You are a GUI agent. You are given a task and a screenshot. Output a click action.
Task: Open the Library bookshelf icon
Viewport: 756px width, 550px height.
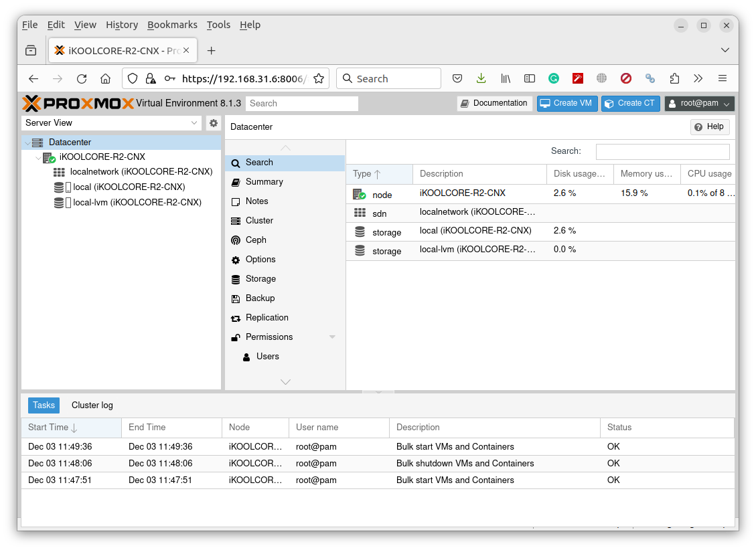pyautogui.click(x=506, y=78)
